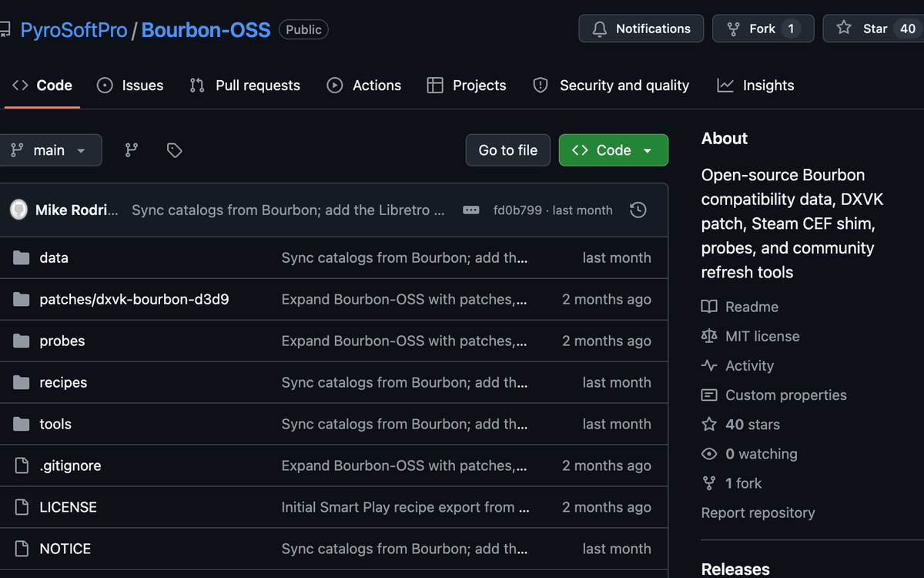Image resolution: width=924 pixels, height=578 pixels.
Task: Click the Notifications button
Action: point(641,29)
